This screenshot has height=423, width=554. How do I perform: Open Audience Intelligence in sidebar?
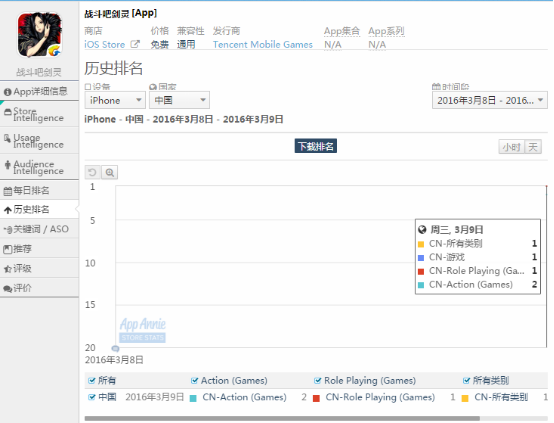point(39,167)
